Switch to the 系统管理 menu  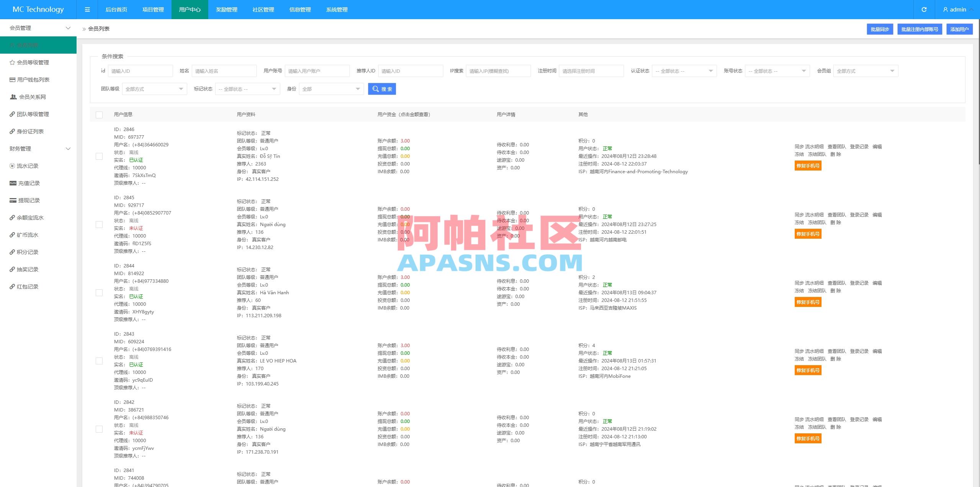(337, 10)
